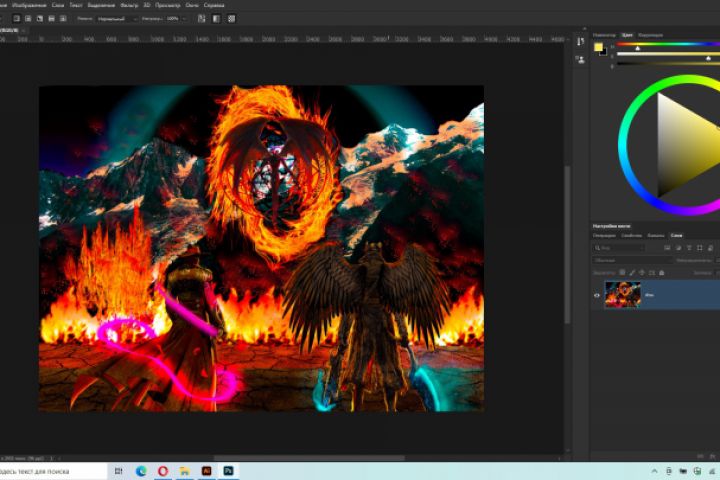
Task: Select the layer thumbnail in Layers panel
Action: coord(623,295)
